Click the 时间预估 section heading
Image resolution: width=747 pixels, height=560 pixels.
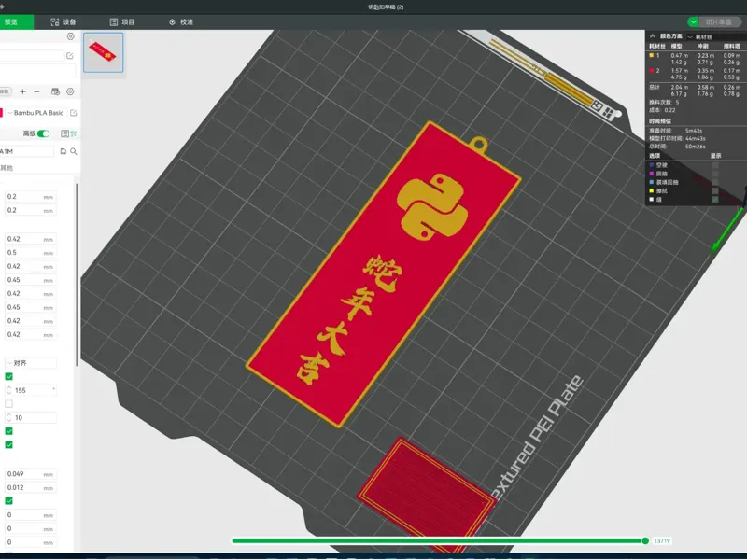[660, 121]
